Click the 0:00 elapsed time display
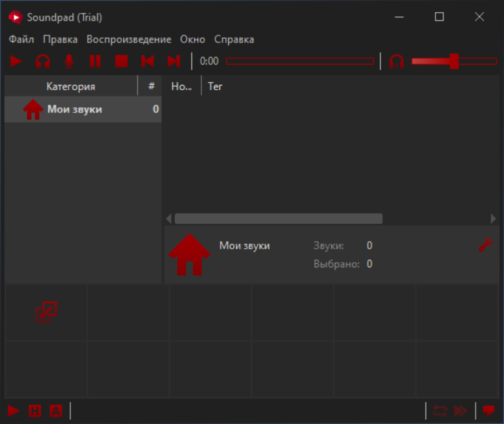The height and width of the screenshot is (424, 504). point(209,61)
